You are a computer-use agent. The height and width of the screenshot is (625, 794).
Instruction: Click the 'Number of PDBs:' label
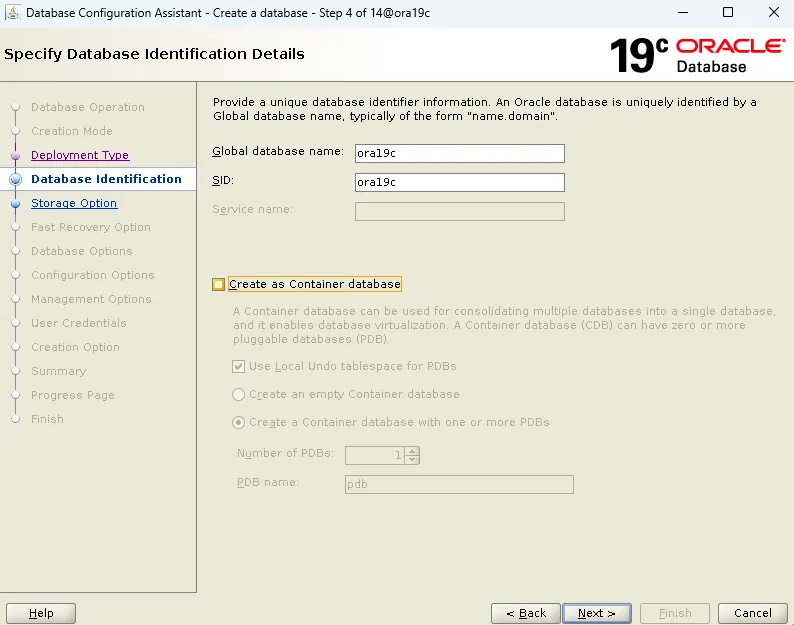(285, 453)
